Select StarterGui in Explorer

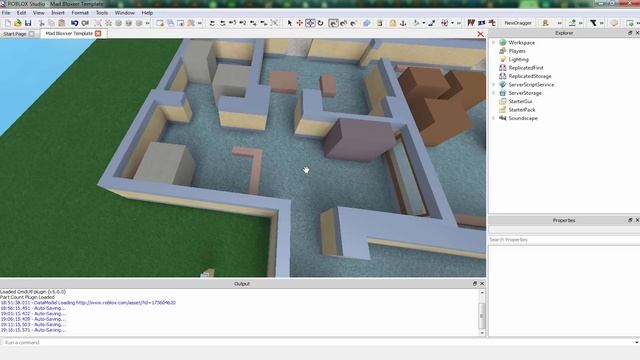tap(520, 101)
